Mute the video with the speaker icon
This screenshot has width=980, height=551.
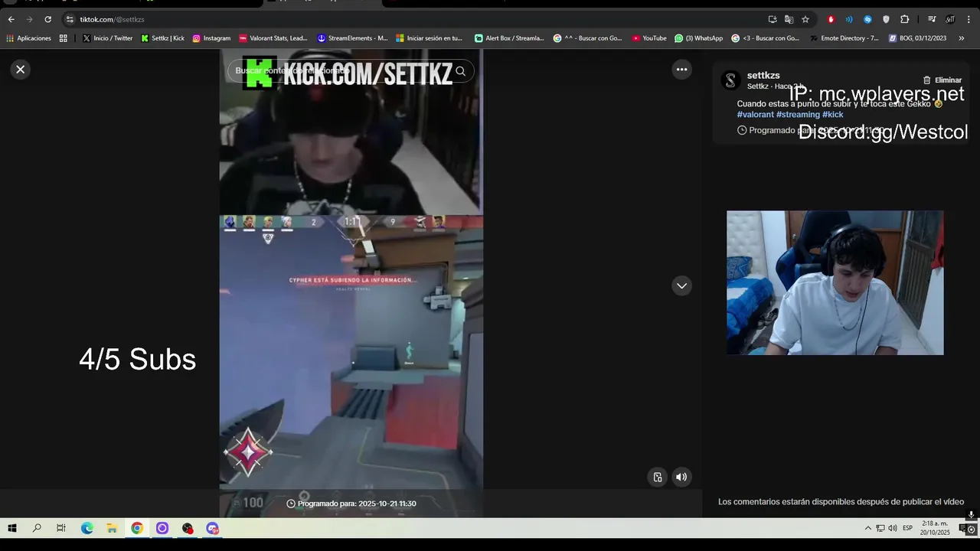681,477
